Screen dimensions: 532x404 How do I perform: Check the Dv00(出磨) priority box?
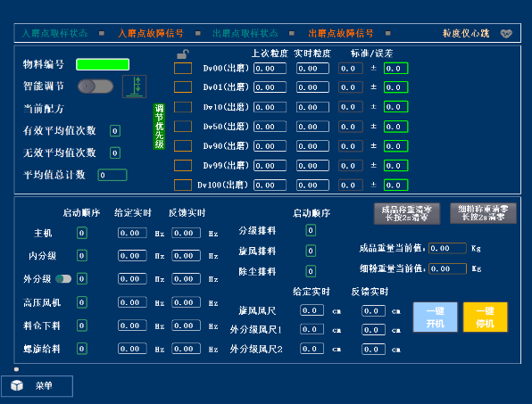point(183,68)
